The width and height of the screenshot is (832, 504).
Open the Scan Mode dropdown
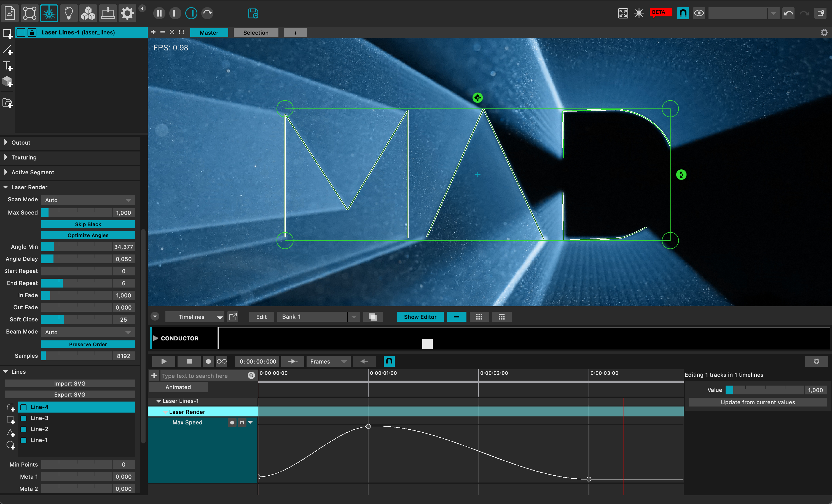tap(88, 200)
